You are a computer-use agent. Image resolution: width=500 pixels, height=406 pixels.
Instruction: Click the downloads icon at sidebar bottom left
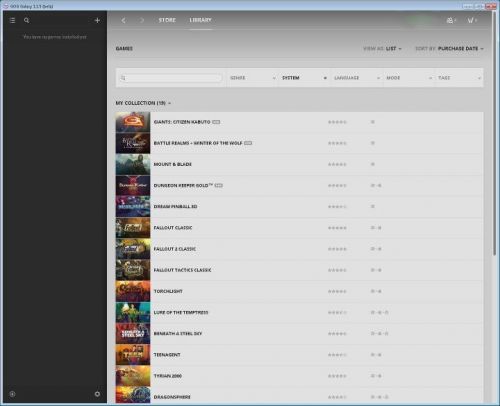pos(12,394)
